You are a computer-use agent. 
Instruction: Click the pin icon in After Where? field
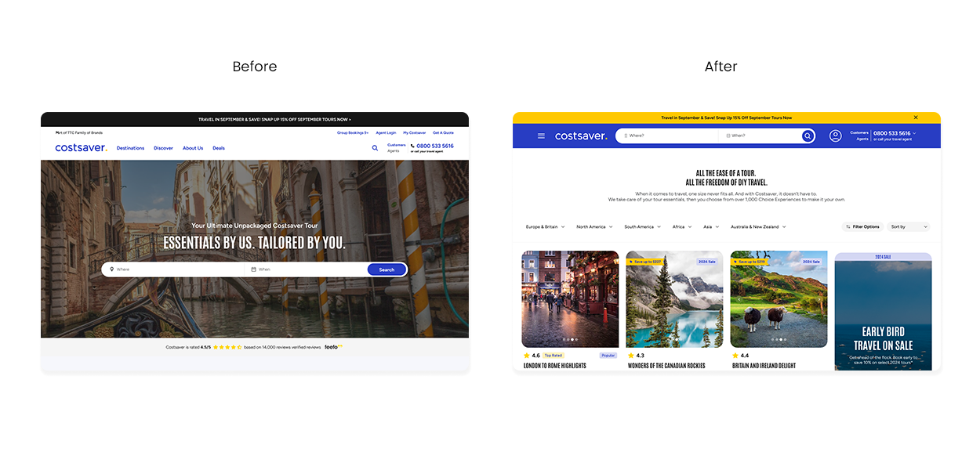coord(626,136)
